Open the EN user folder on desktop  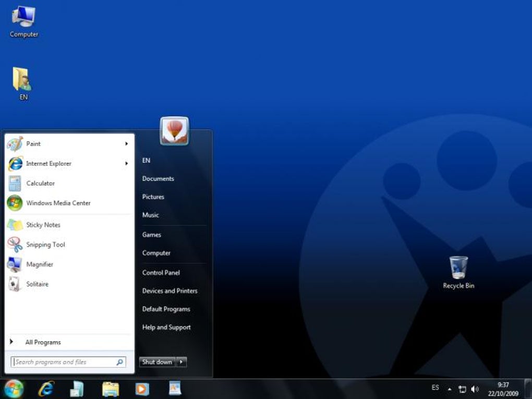(x=23, y=83)
